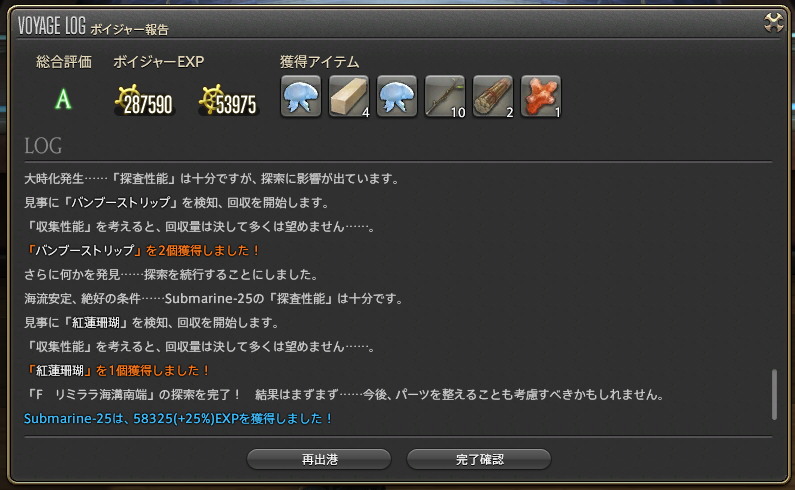Click the VOYAGE LOG title text
The height and width of the screenshot is (490, 795).
52,25
